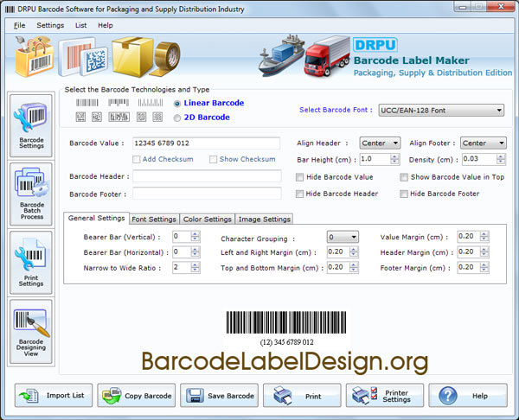Image resolution: width=519 pixels, height=420 pixels.
Task: Open the File menu
Action: point(19,25)
